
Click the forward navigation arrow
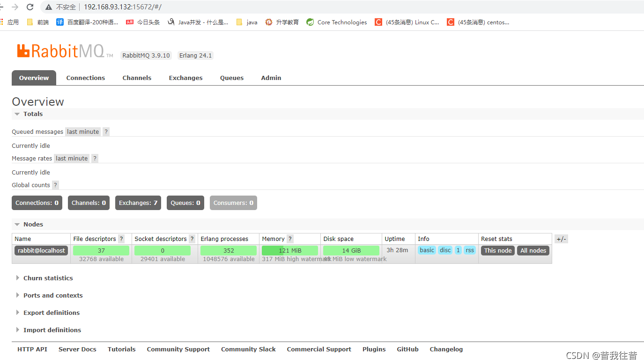pos(15,7)
